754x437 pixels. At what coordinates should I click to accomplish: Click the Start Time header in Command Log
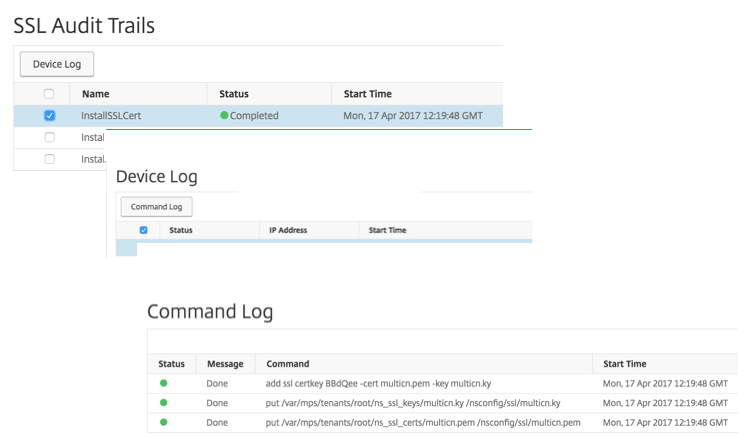click(625, 364)
